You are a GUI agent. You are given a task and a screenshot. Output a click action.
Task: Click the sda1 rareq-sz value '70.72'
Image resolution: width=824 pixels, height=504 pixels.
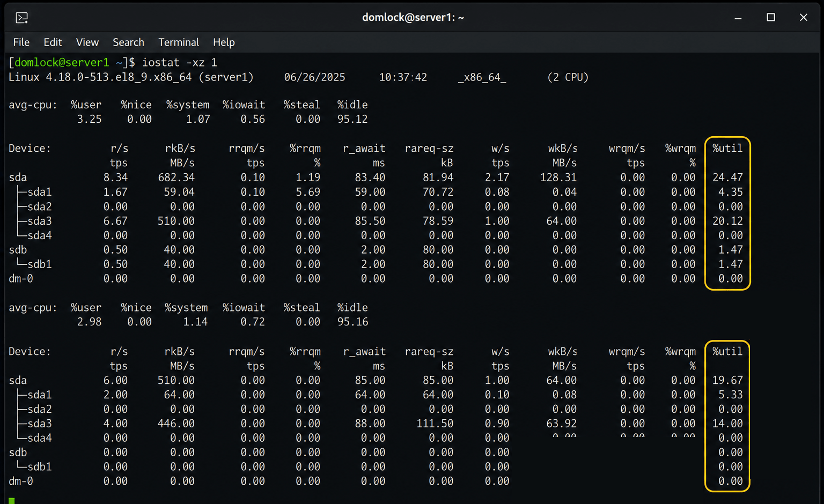point(438,192)
